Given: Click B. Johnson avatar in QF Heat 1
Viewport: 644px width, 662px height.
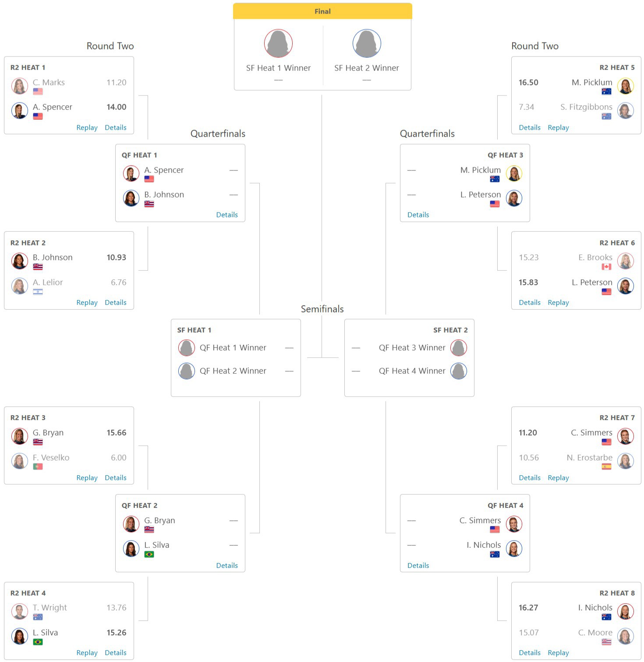Looking at the screenshot, I should [131, 198].
